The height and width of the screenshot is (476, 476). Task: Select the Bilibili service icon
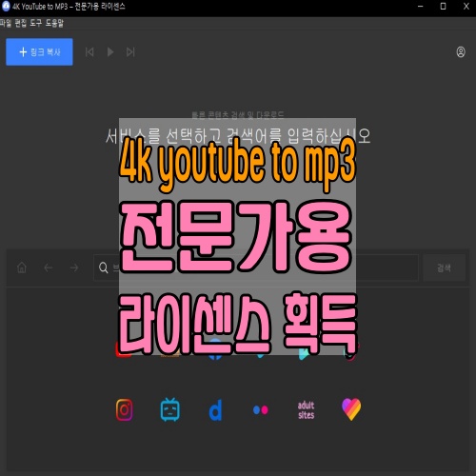click(x=170, y=409)
